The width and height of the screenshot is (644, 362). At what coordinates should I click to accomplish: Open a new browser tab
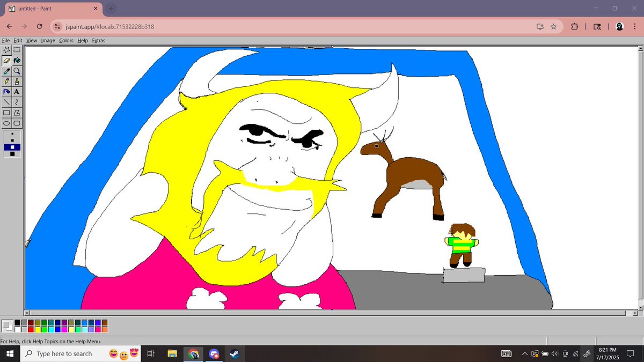tap(111, 9)
